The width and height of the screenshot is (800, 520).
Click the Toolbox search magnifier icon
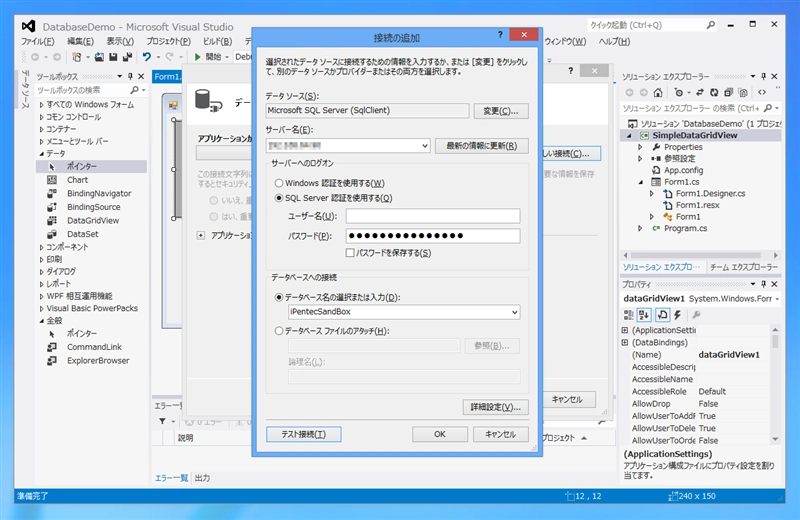click(134, 90)
